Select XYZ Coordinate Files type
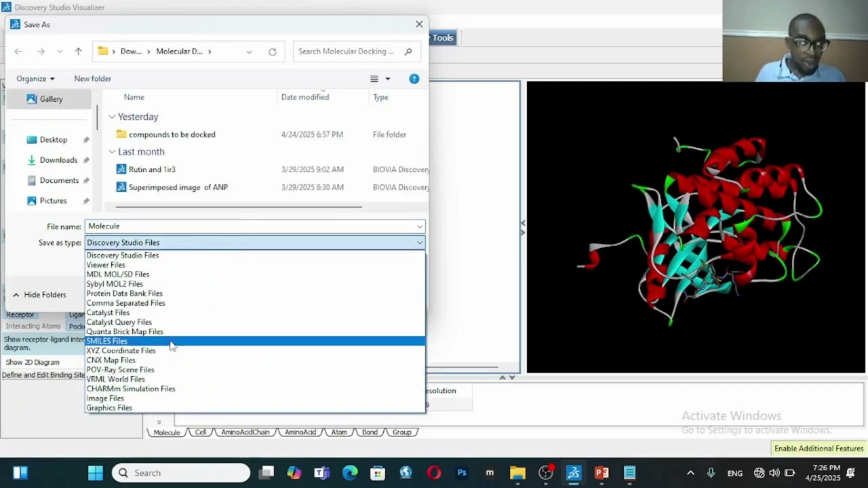868x488 pixels. point(255,350)
